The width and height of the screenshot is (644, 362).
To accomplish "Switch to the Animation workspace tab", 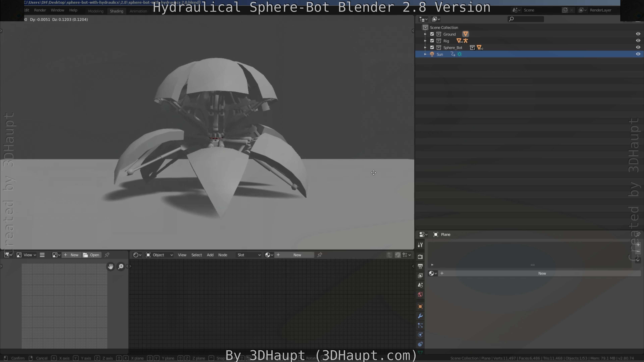I will point(138,11).
